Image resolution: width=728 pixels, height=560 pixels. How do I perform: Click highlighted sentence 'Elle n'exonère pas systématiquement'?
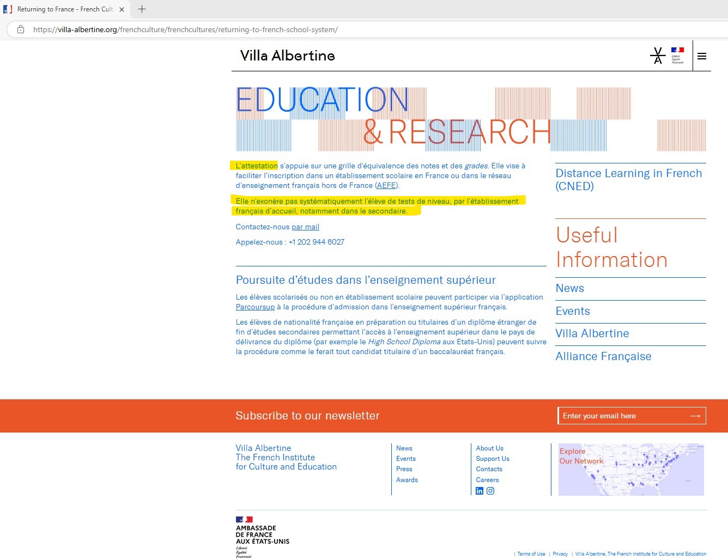click(x=377, y=206)
